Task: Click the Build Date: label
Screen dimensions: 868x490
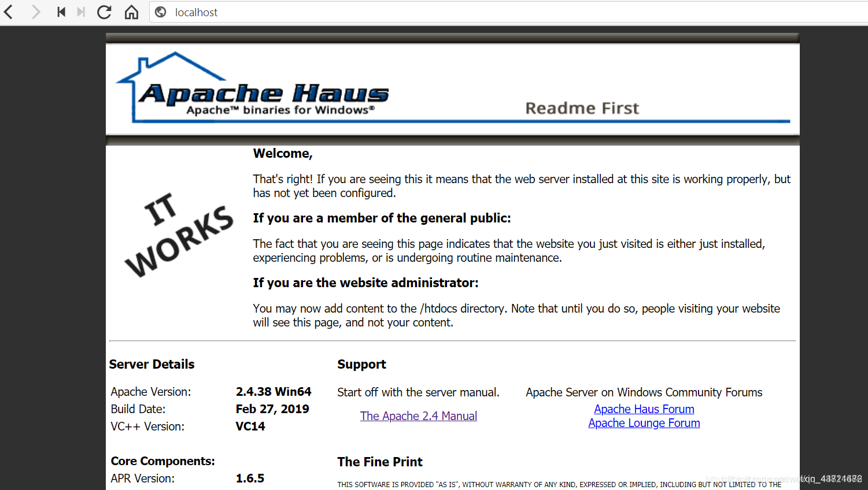Action: coord(138,409)
